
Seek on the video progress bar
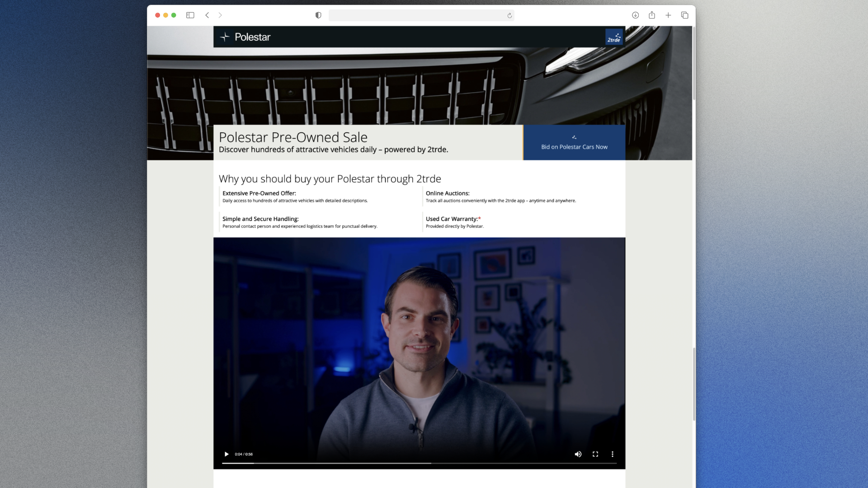pyautogui.click(x=419, y=463)
